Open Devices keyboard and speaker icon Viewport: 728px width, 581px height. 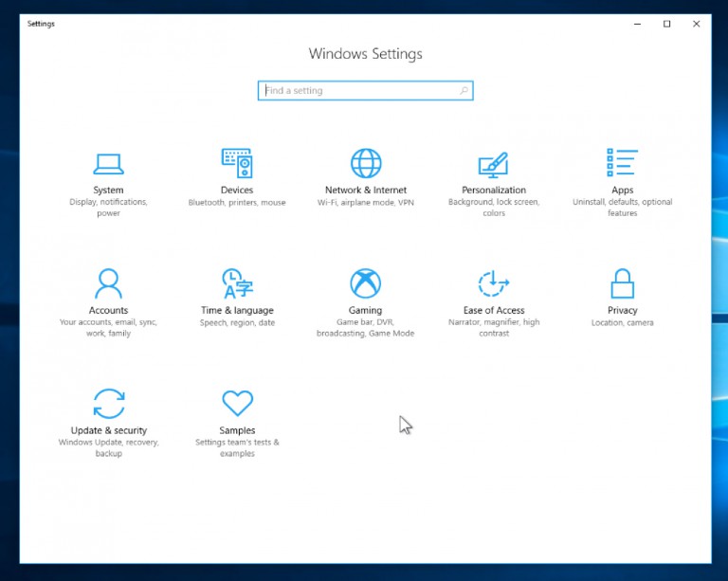pos(237,163)
